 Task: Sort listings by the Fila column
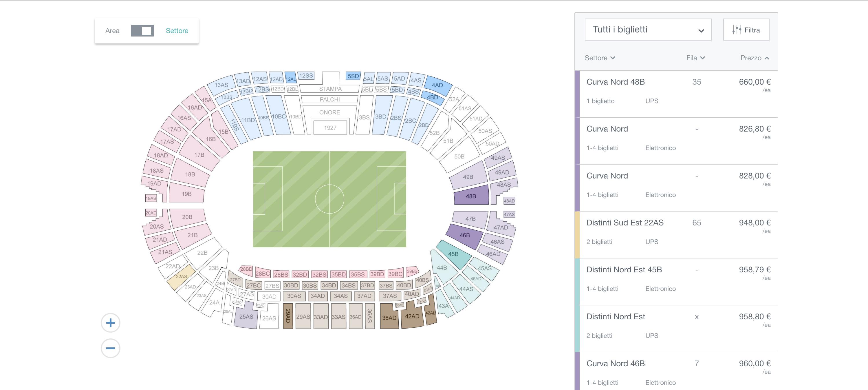[695, 58]
